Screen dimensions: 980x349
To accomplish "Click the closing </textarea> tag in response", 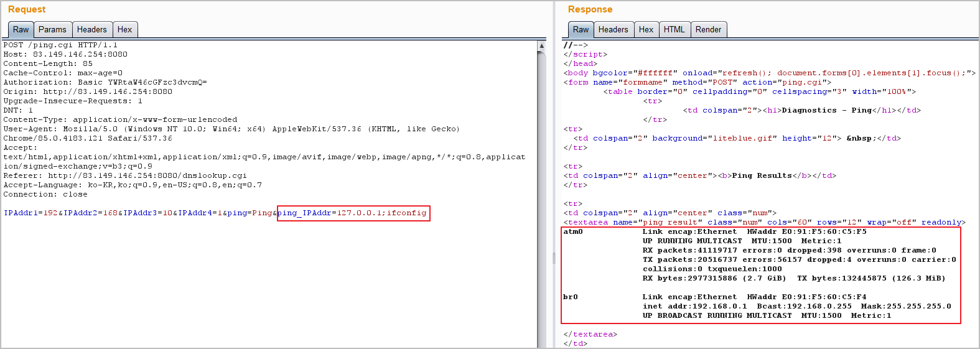I will 590,334.
